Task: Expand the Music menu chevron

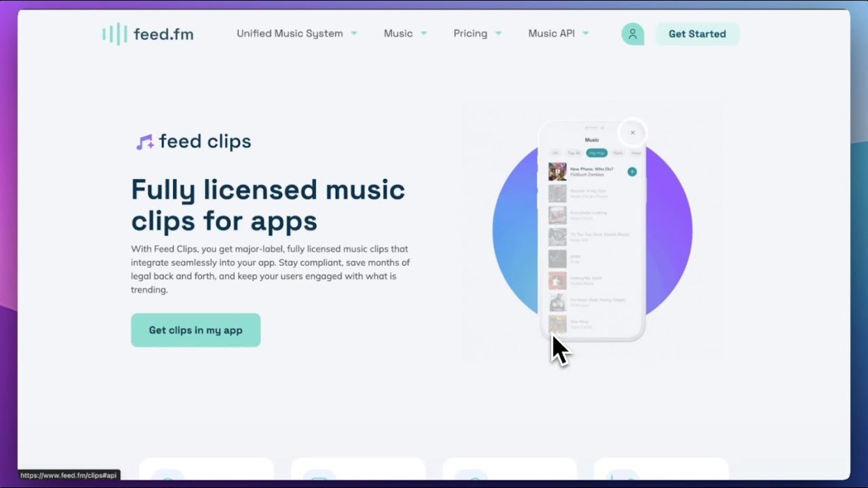Action: (424, 33)
